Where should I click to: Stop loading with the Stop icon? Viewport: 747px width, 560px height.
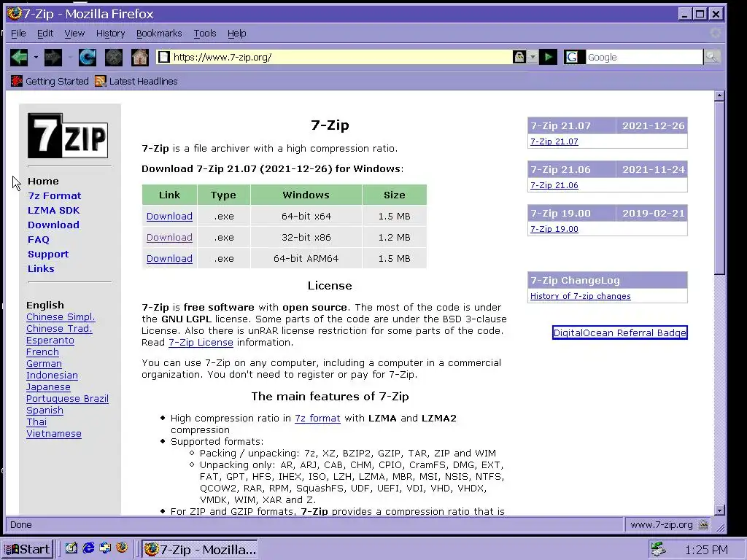tap(113, 57)
